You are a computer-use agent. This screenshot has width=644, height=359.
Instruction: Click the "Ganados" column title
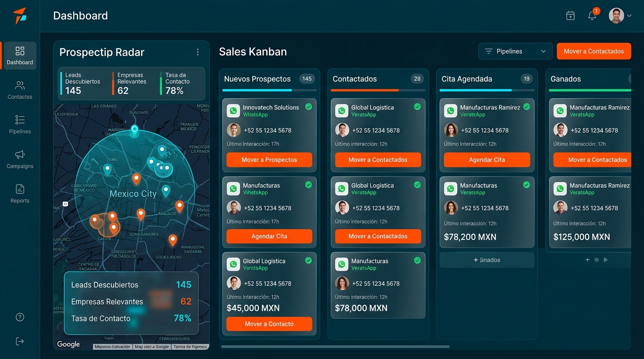coord(566,79)
